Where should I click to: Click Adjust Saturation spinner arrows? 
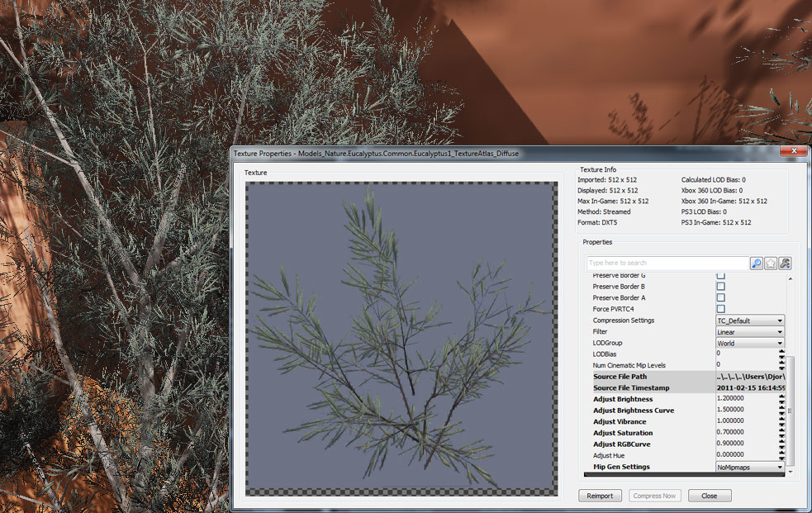click(x=781, y=433)
